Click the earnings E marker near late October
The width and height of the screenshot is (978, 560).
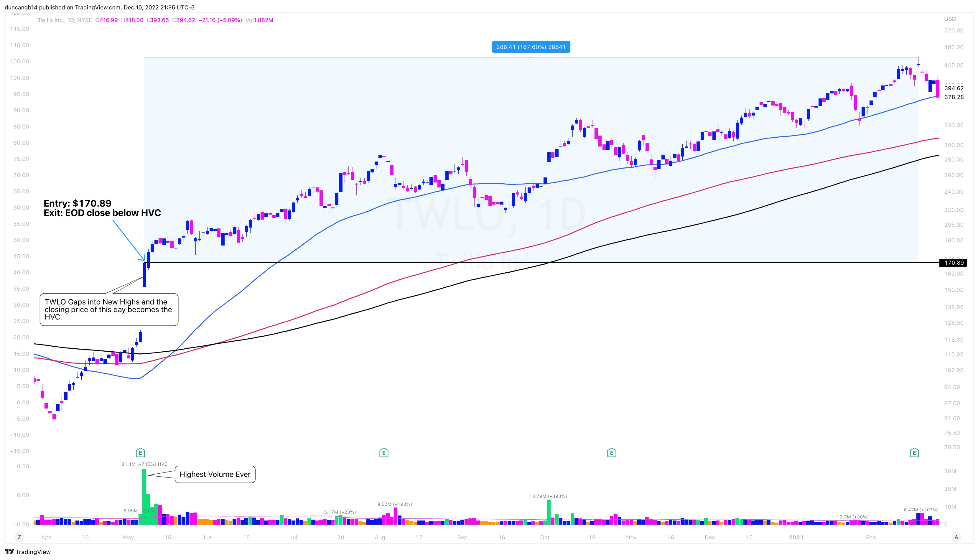point(612,453)
